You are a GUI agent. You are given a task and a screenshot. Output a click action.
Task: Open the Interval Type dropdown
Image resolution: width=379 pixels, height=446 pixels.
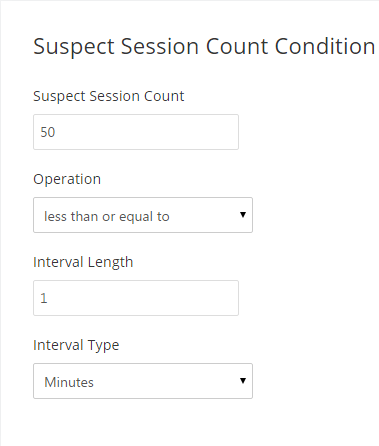click(x=143, y=381)
